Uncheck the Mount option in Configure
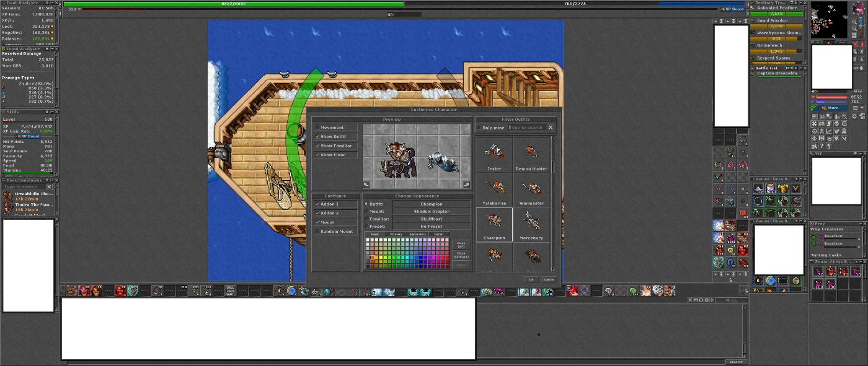 (317, 222)
